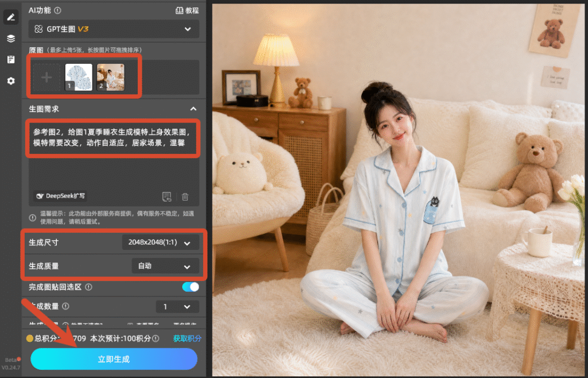Viewport: 588px width, 378px height.
Task: Open the 生成尺寸 2048x2048 dropdown
Action: (161, 242)
